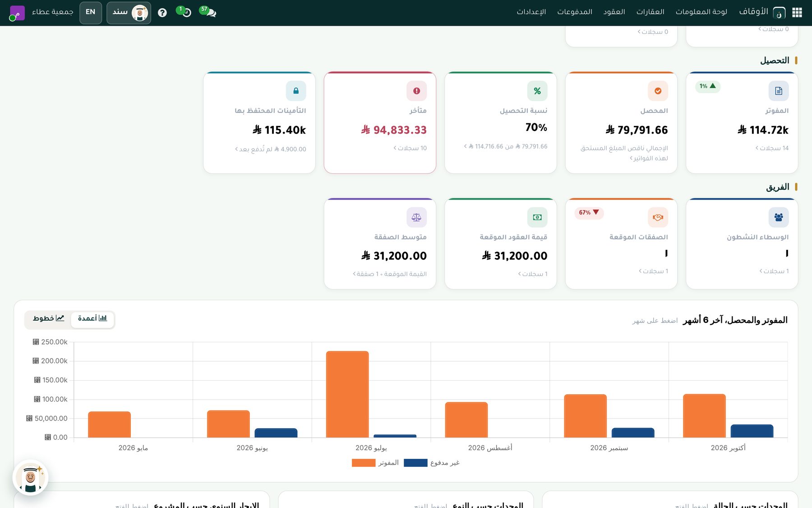Toggle language with the EN button
The height and width of the screenshot is (508, 812).
91,12
